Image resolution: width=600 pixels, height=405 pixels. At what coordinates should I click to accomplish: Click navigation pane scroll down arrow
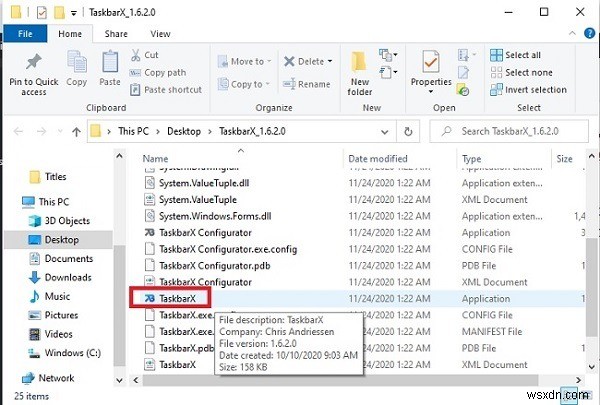click(x=119, y=381)
